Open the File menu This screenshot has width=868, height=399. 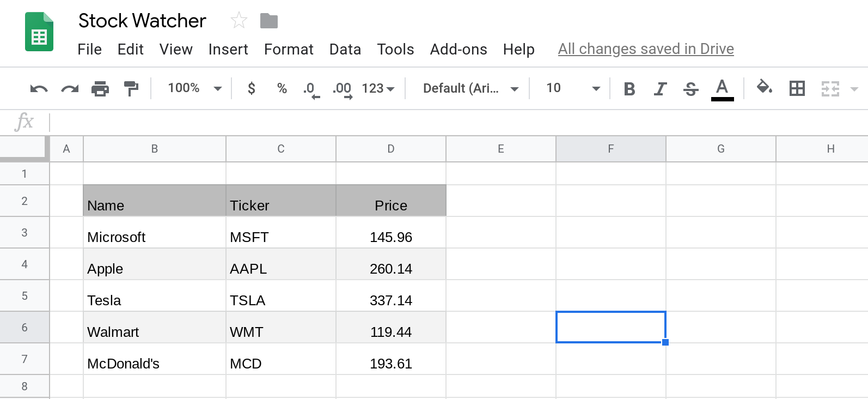[x=90, y=49]
